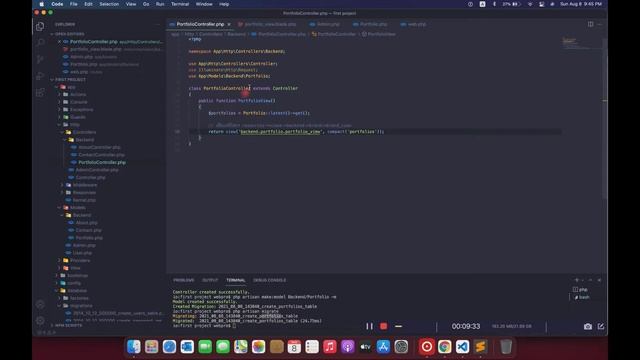Open the Accounts icon in activity bar
This screenshot has width=640, height=360.
click(x=40, y=304)
